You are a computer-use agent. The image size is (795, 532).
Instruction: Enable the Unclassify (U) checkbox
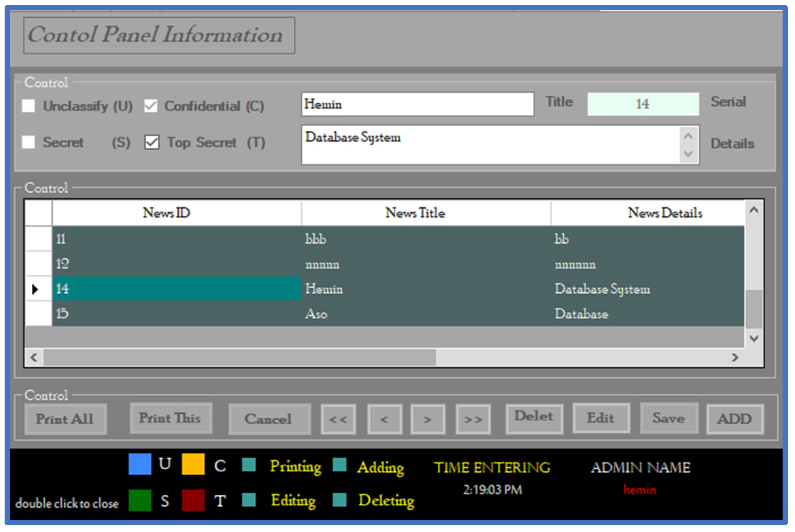tap(28, 106)
